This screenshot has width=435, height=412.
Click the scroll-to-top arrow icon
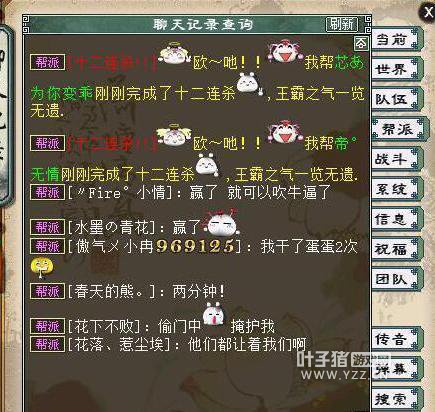pyautogui.click(x=361, y=43)
